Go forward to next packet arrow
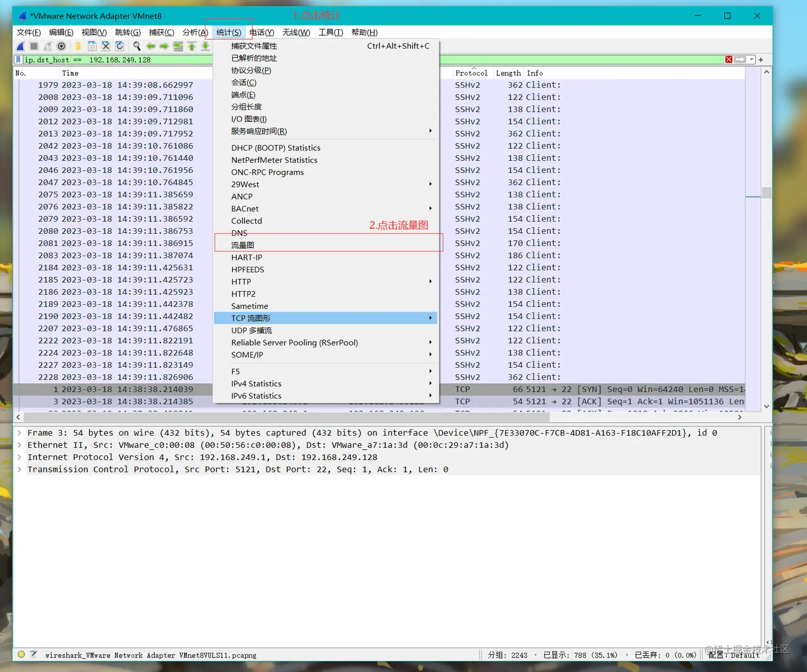 164,46
